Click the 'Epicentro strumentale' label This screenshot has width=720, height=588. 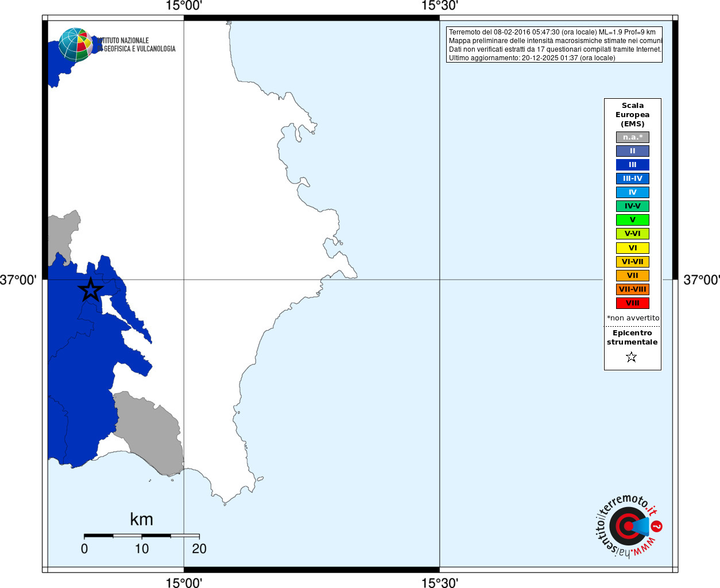point(632,338)
